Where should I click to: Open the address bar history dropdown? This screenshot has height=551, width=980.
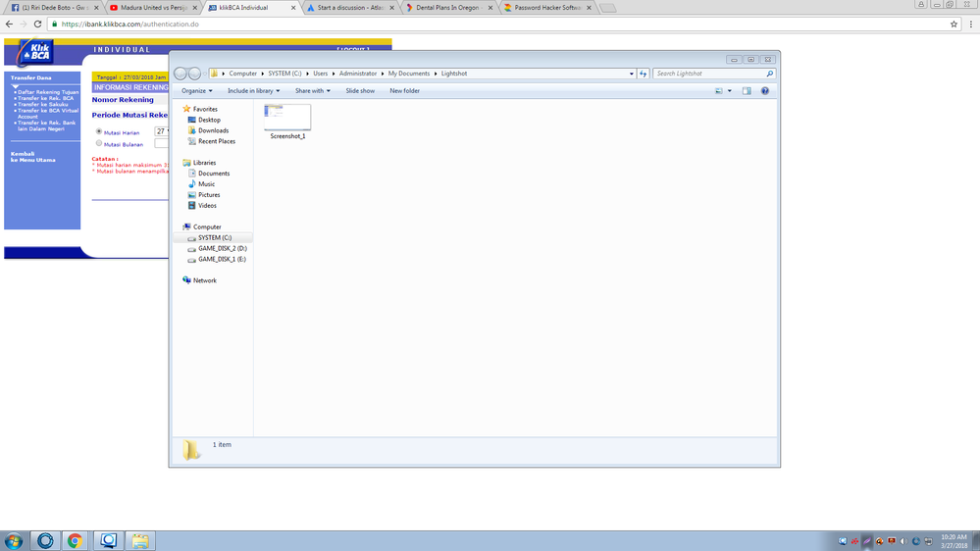click(x=631, y=74)
